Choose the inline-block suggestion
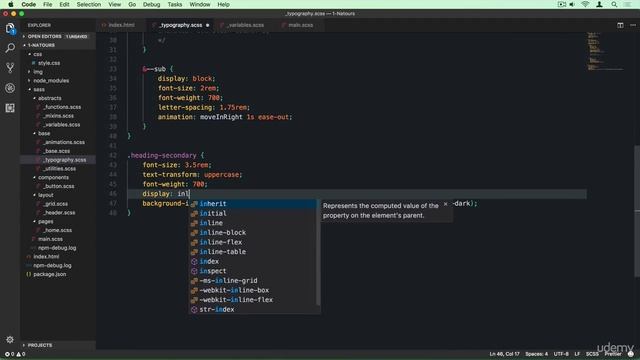640x360 pixels. click(253, 233)
